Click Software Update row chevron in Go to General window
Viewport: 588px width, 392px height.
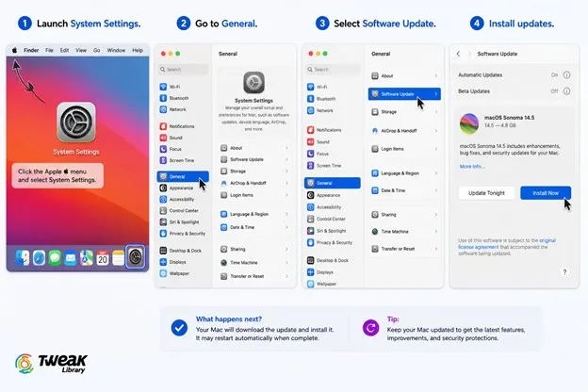click(x=286, y=159)
